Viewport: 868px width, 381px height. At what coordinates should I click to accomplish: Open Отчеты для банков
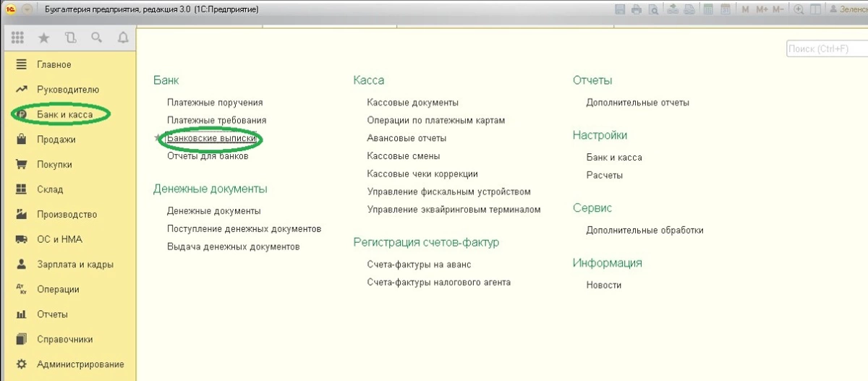point(208,155)
